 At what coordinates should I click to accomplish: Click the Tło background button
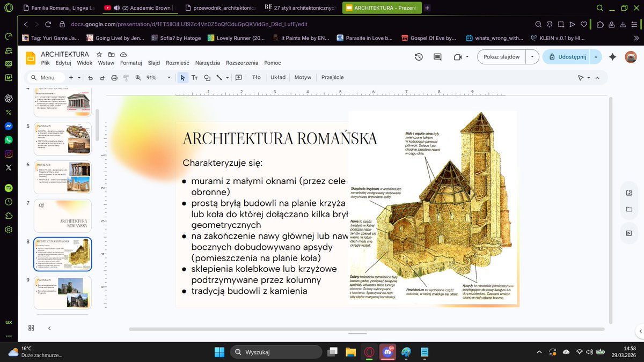tap(257, 78)
